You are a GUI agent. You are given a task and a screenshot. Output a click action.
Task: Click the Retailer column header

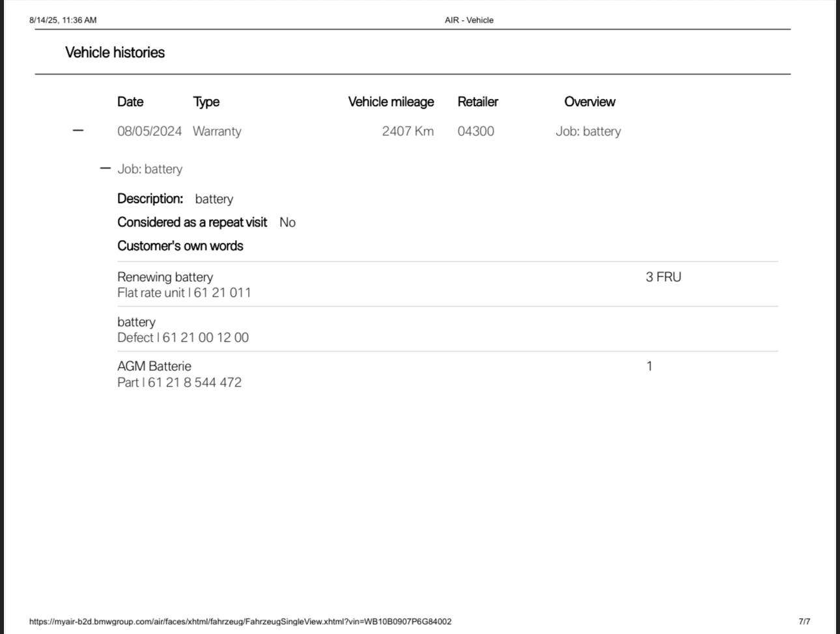pyautogui.click(x=477, y=102)
